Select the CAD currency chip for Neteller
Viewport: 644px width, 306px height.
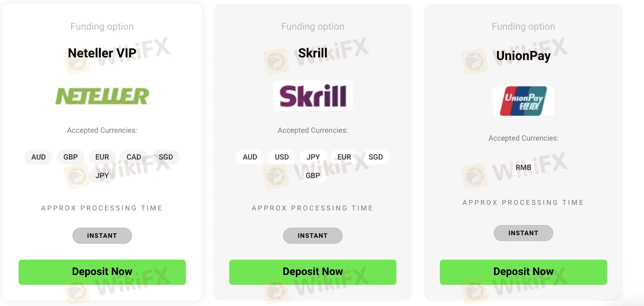[x=134, y=157]
